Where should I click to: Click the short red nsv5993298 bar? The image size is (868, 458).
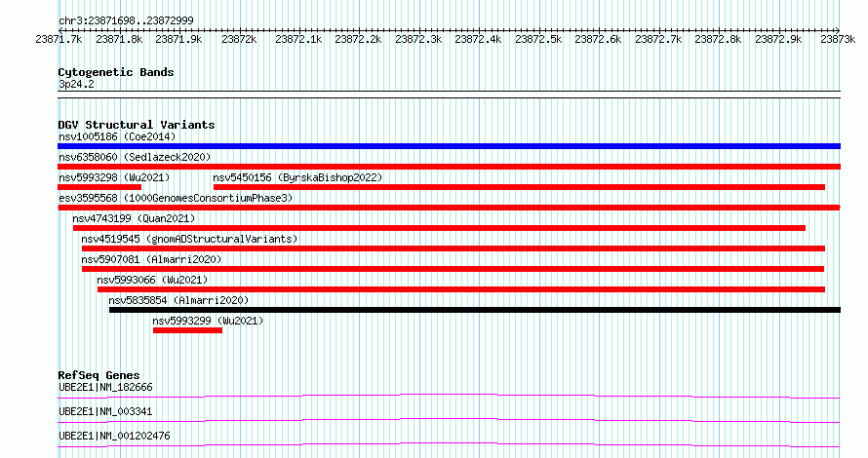click(x=99, y=187)
